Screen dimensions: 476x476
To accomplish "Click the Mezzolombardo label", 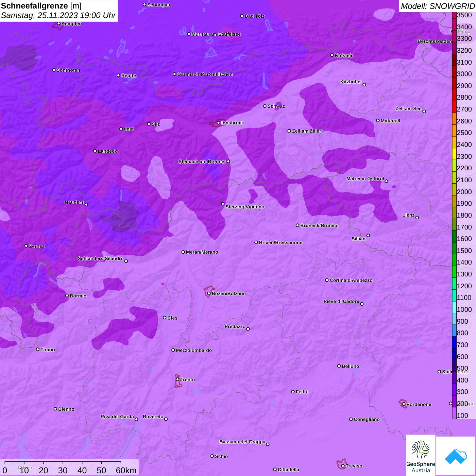I will (194, 350).
